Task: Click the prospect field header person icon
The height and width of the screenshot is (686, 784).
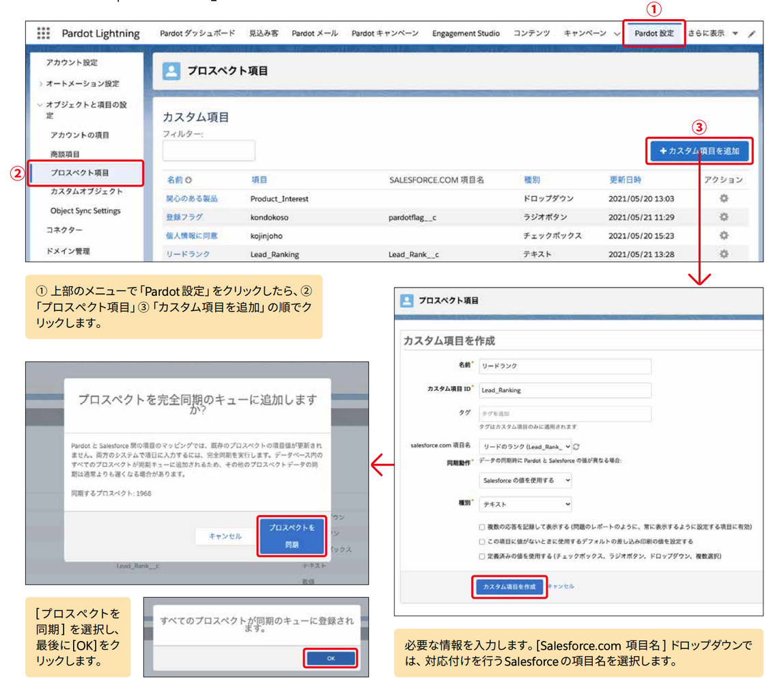Action: [171, 71]
